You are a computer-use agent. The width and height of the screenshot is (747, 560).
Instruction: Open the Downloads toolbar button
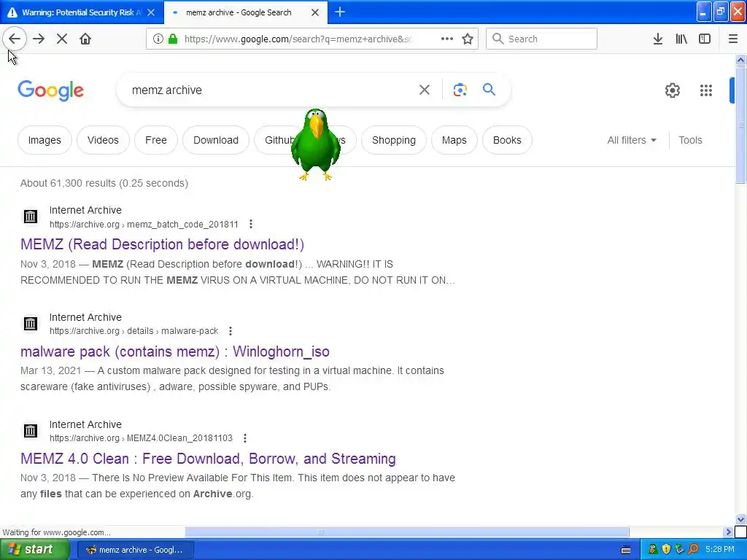(x=658, y=39)
